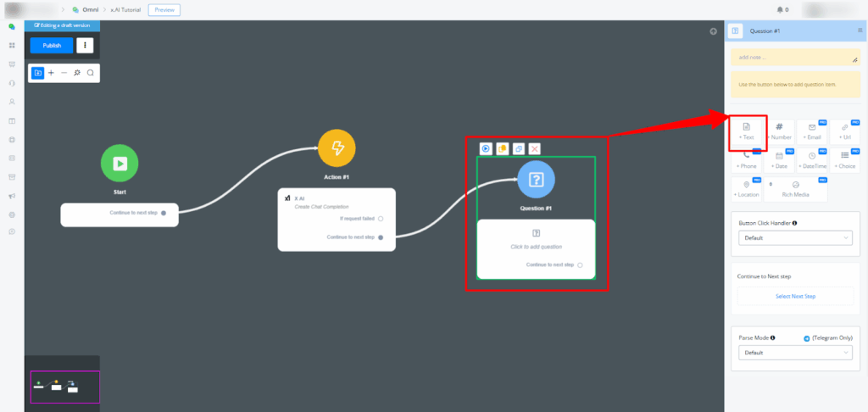Click the zoom out minus icon
The height and width of the screenshot is (412, 868).
[x=64, y=73]
